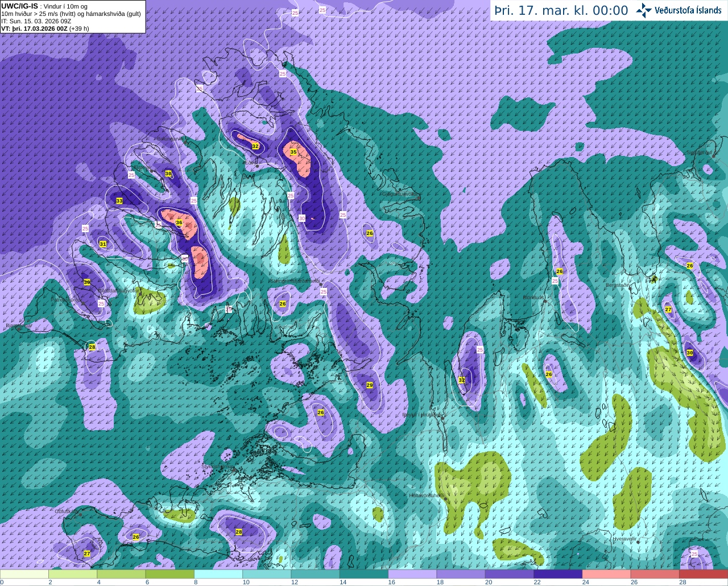Select the 8–10 m/s pale cyan legend swatch
This screenshot has height=586, width=728.
coord(218,574)
